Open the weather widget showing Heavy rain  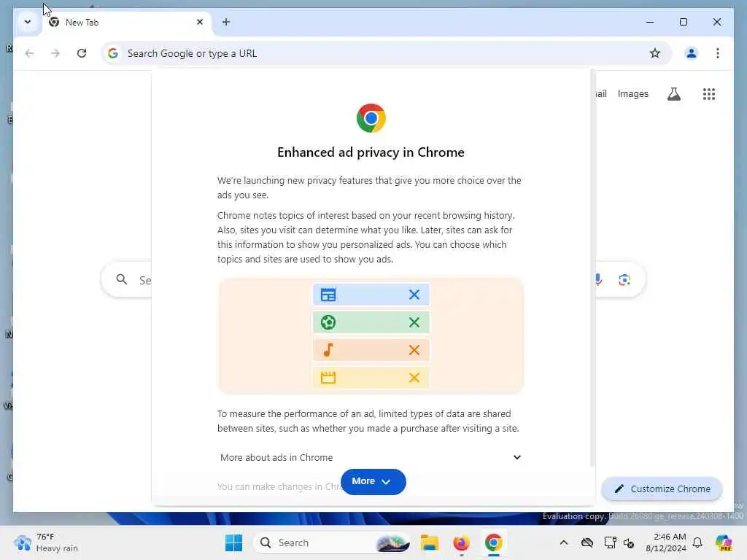(x=45, y=542)
